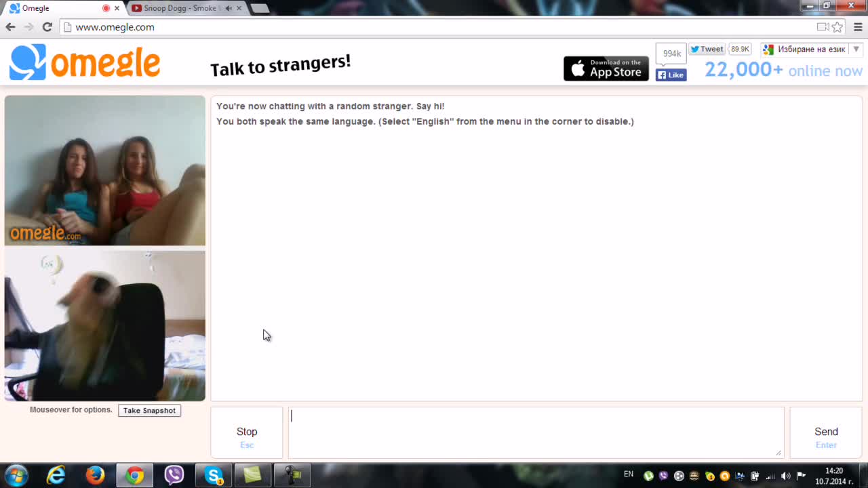
Task: Click the camera icon in the address bar
Action: click(823, 27)
